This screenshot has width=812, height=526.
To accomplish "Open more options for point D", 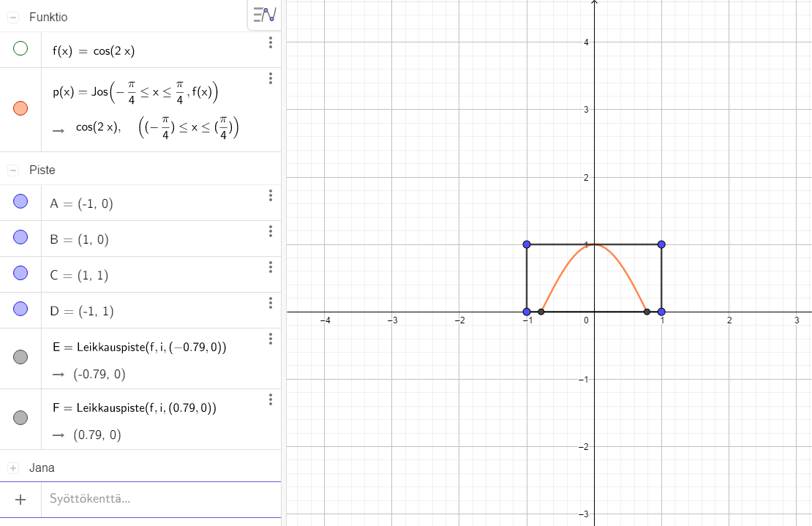I will [x=271, y=303].
